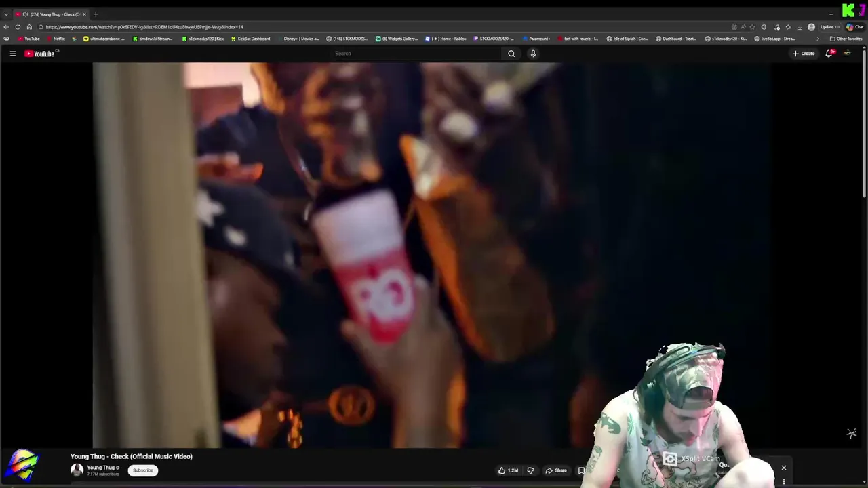Open the browser tab list chevron

[6, 14]
